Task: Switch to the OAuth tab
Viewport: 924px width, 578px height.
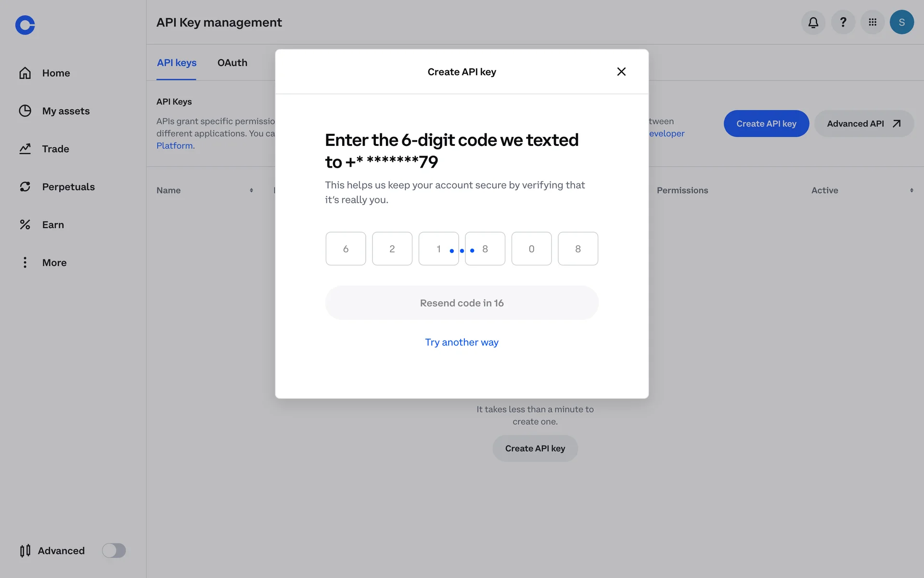Action: pyautogui.click(x=232, y=63)
